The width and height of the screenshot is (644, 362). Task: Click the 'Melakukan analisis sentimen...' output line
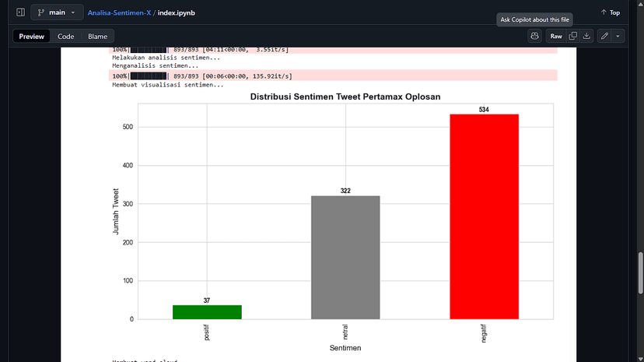tap(166, 58)
